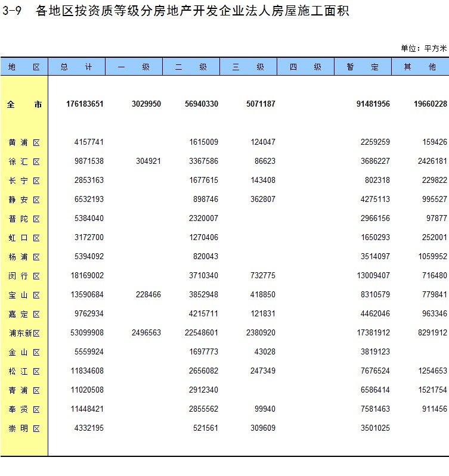Select 闵行区 provisional value 13009407

point(373,276)
